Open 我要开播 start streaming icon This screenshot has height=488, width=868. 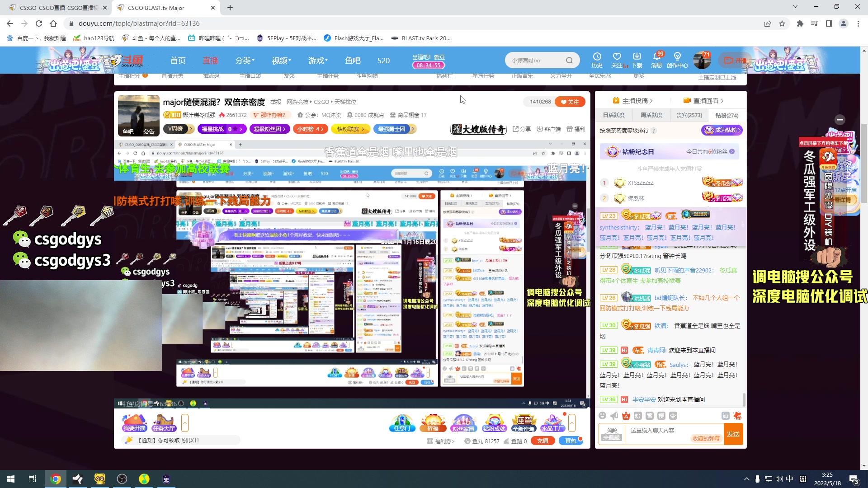134,423
